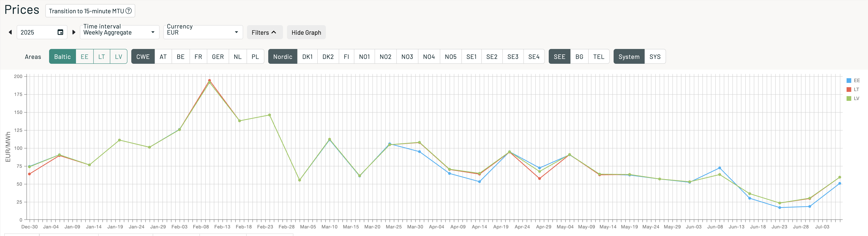Click the Feb-08 peak data point
The image size is (868, 236).
pos(209,81)
